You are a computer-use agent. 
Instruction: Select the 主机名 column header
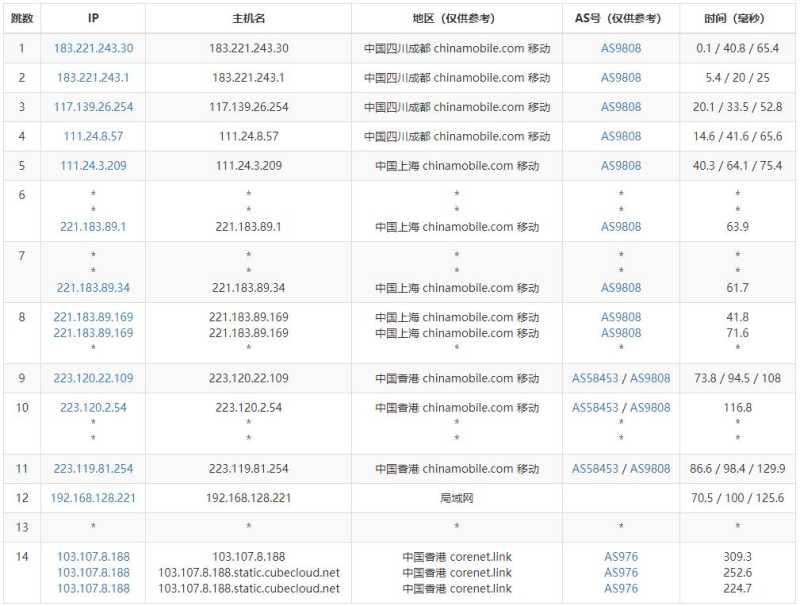point(248,18)
